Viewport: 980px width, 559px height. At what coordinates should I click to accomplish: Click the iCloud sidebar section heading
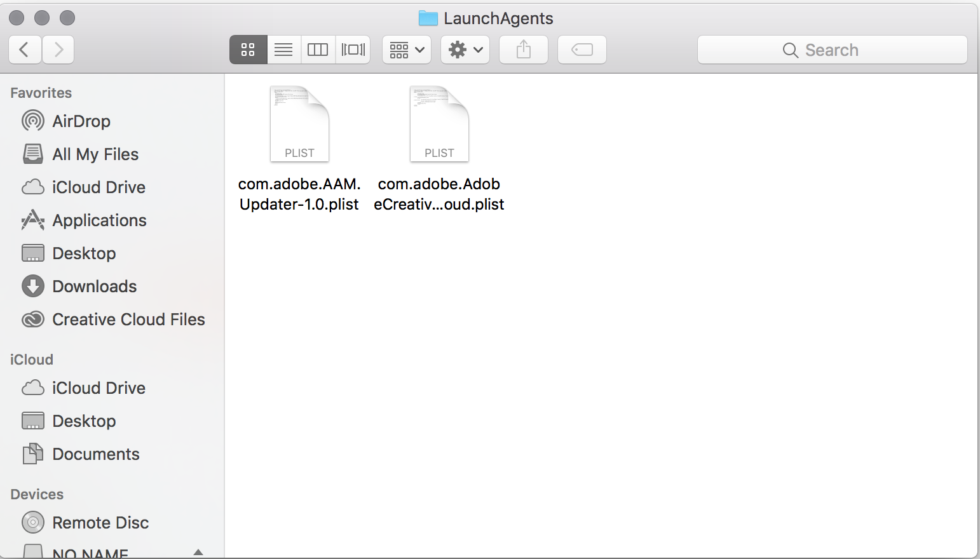[32, 360]
